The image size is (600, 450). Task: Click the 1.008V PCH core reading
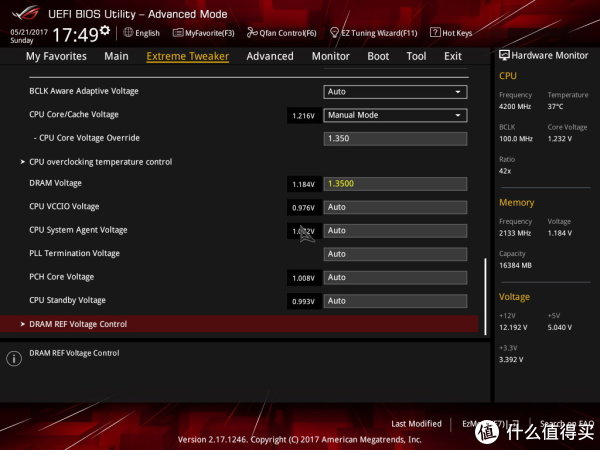[303, 278]
